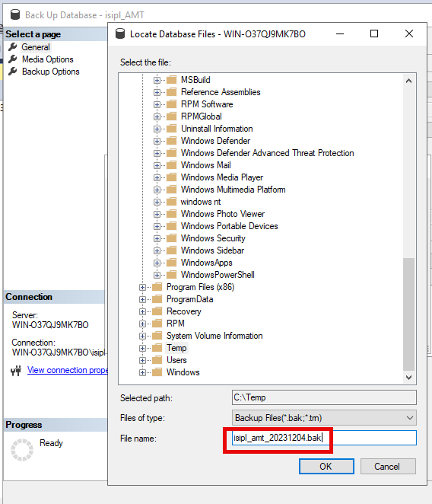Viewport: 432px width, 504px height.
Task: Close the Locate Database Files dialog
Action: click(409, 33)
